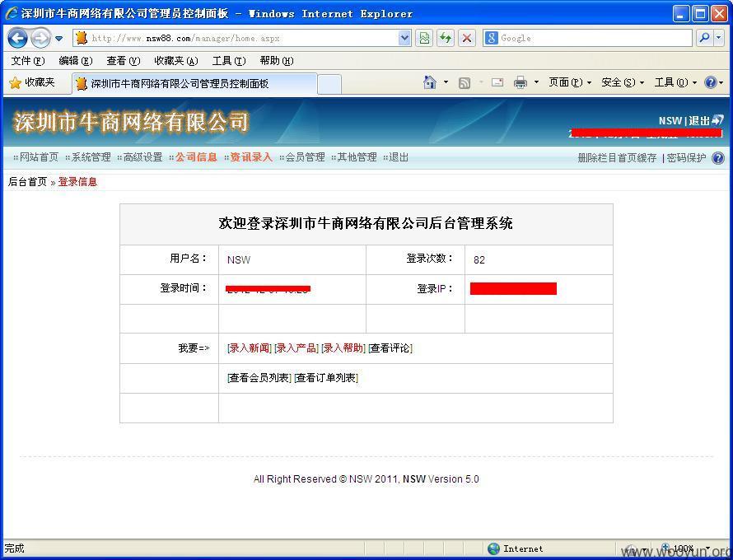Open the 文件(F) menu
733x560 pixels.
point(28,61)
